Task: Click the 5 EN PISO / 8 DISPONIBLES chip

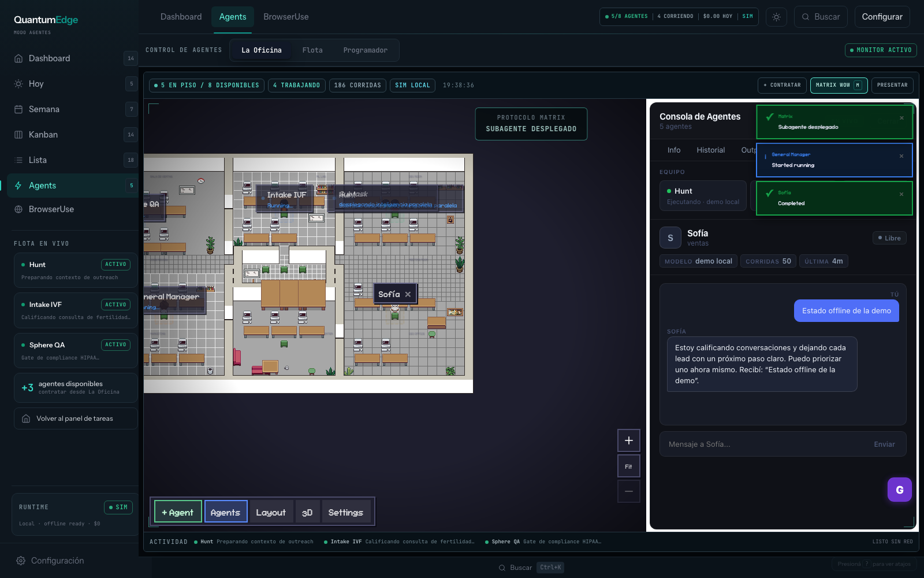Action: pos(207,86)
